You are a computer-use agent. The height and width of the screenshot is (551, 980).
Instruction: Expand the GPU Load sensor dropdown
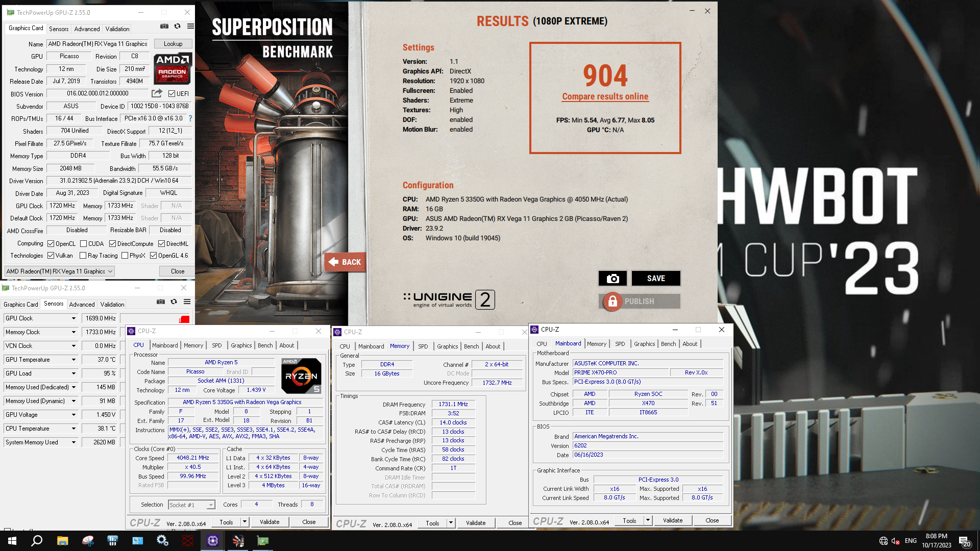tap(73, 373)
